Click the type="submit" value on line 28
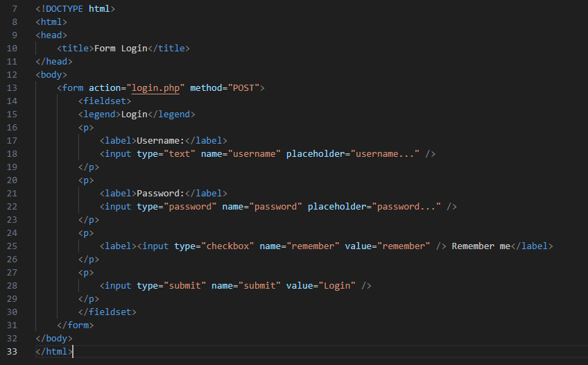The image size is (588, 365). click(x=185, y=286)
